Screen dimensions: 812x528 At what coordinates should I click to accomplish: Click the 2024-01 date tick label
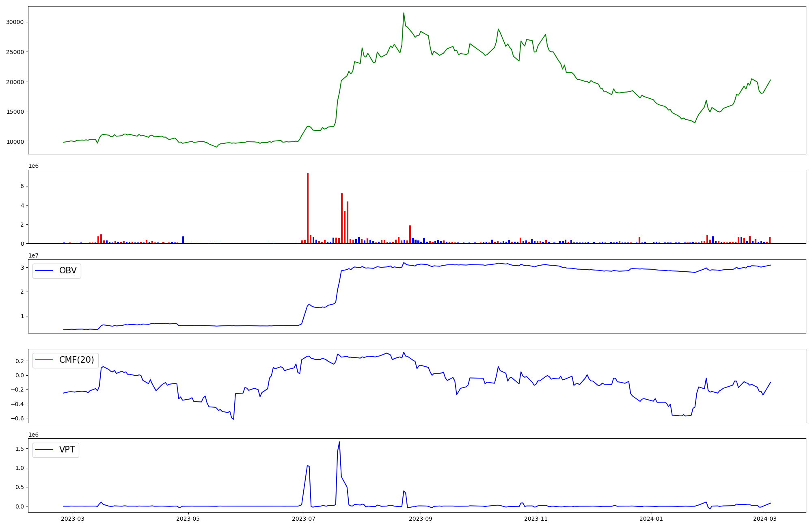coord(651,519)
